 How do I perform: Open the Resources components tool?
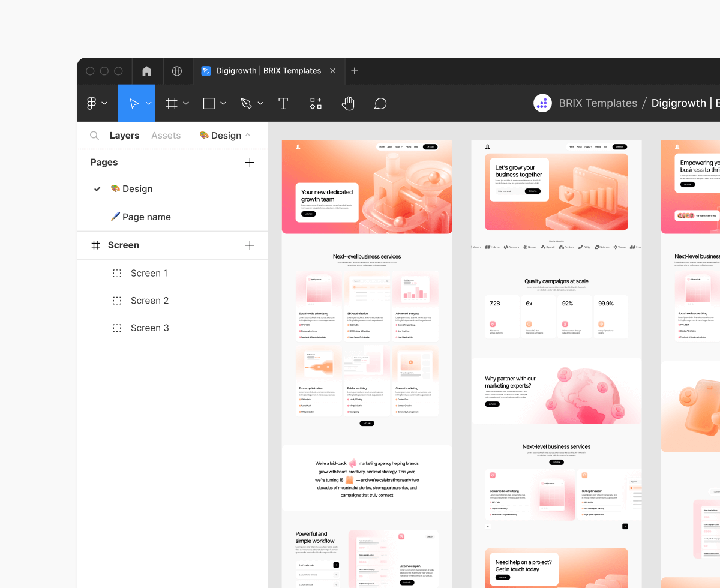tap(316, 103)
